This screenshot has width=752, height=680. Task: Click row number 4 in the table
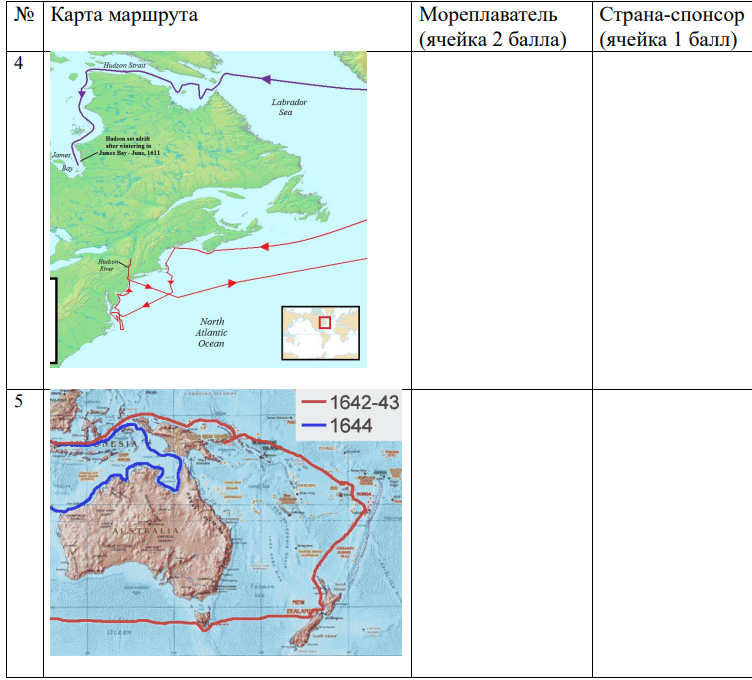(18, 63)
